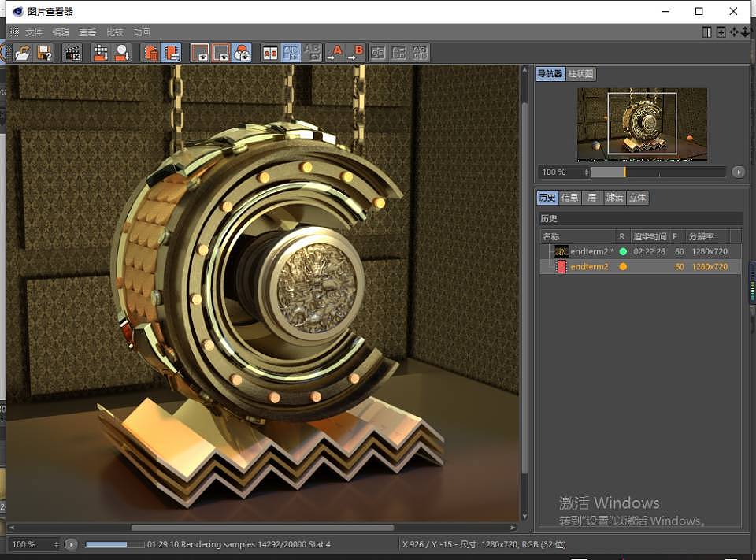Open the 查看 menu
Viewport: 756px width, 560px height.
click(x=87, y=32)
